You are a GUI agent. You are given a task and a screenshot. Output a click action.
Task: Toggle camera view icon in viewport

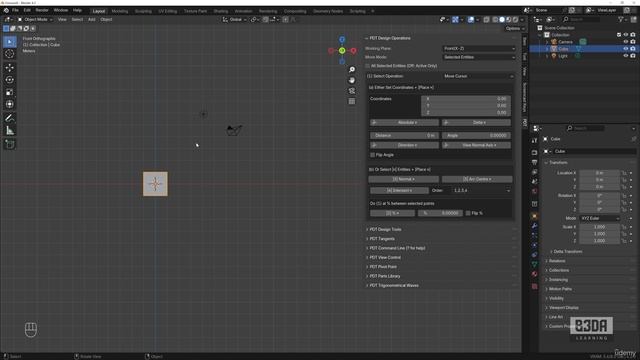coord(352,91)
